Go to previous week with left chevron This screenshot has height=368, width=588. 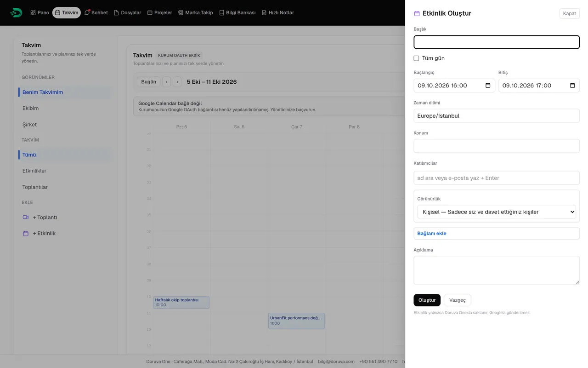point(166,82)
